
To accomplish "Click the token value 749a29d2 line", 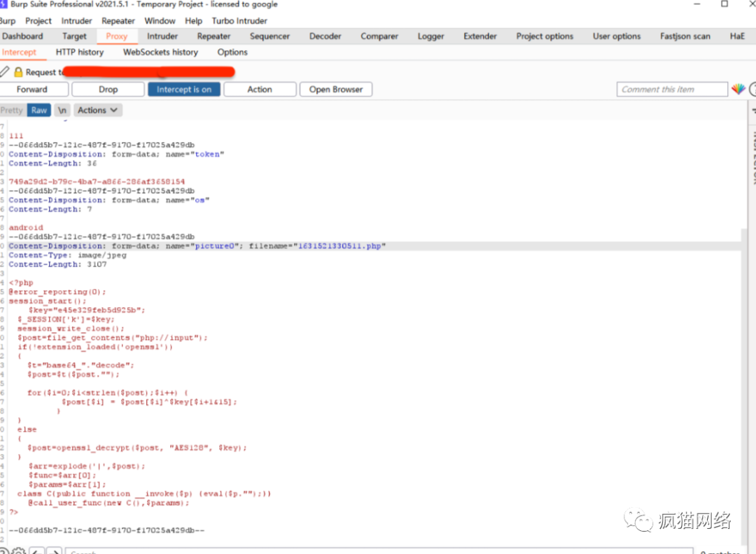I will click(x=97, y=182).
